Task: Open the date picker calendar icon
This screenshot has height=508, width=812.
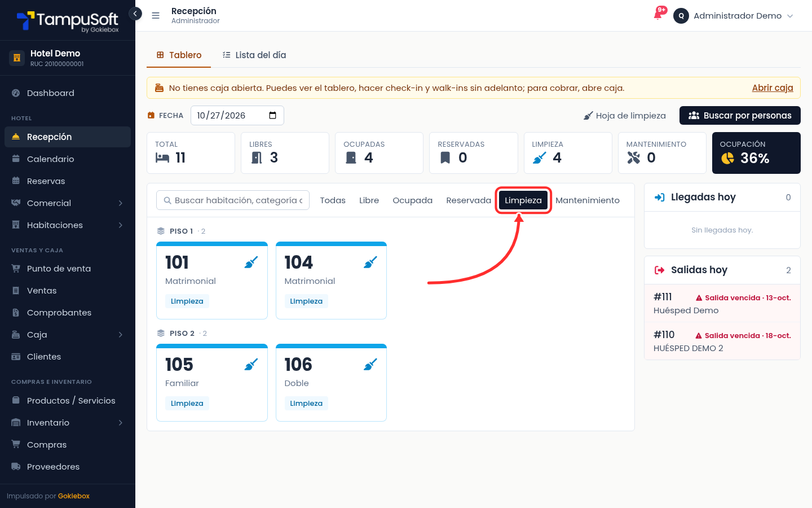Action: [x=273, y=116]
